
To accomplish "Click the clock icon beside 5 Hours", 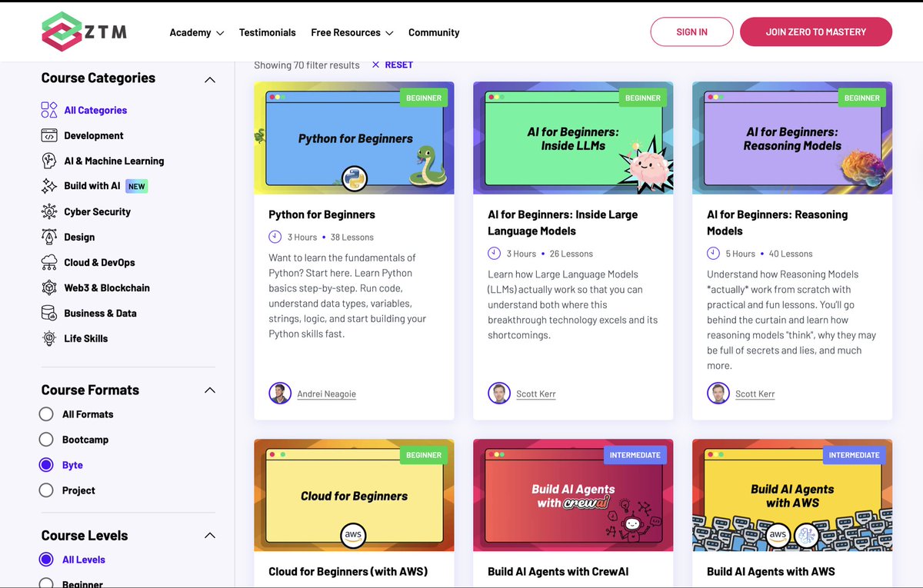I will tap(714, 253).
